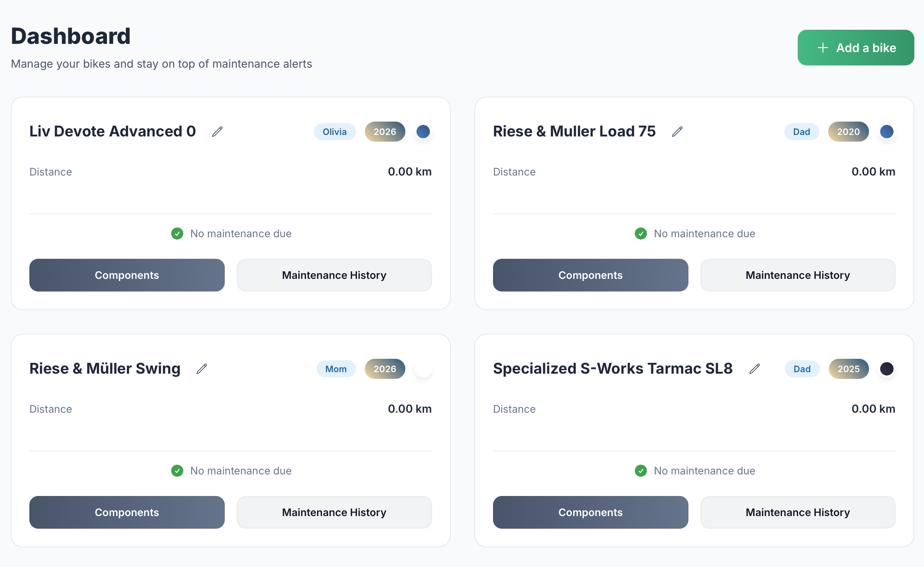
Task: Open Components for Riese & Müller Swing
Action: (x=127, y=512)
